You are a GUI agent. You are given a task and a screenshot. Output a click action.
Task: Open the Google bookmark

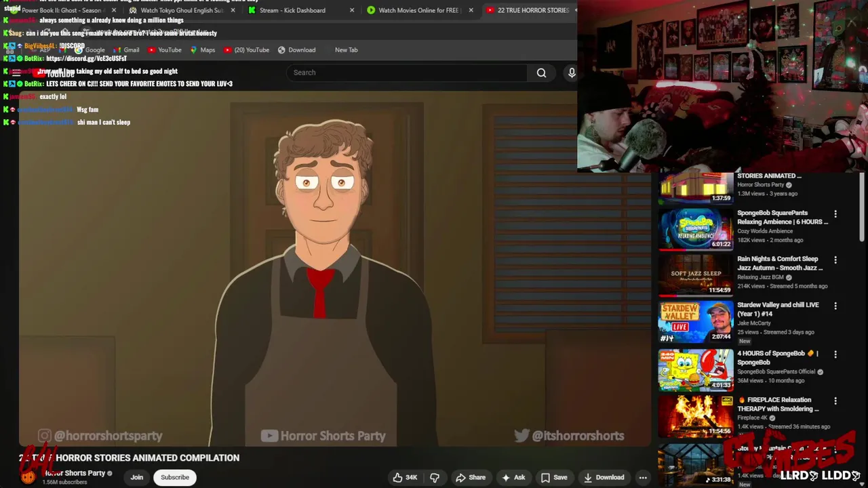[x=89, y=49]
